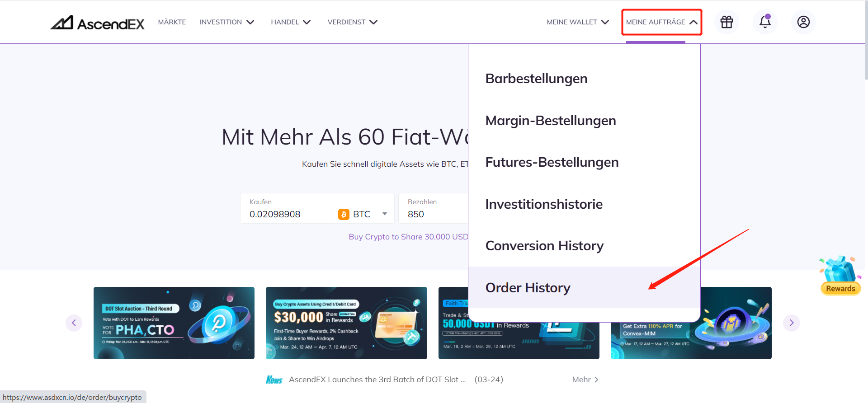Click the AscendEX logo
868x403 pixels.
pyautogui.click(x=97, y=23)
